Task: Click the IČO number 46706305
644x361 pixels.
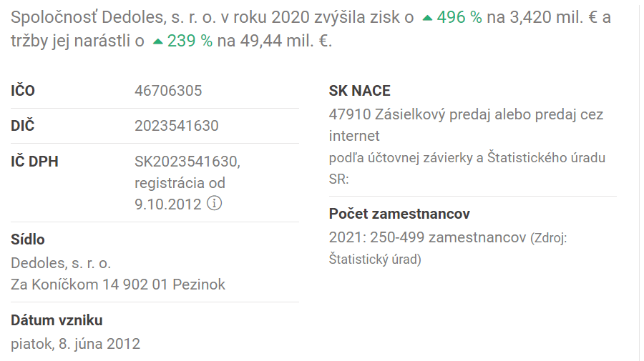Action: (x=168, y=91)
